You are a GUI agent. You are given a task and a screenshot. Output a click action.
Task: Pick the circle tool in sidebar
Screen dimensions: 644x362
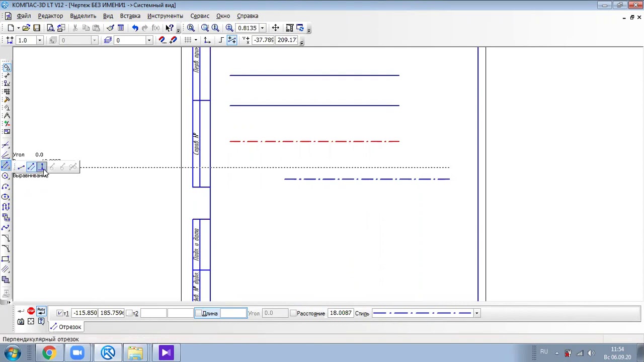pos(6,176)
